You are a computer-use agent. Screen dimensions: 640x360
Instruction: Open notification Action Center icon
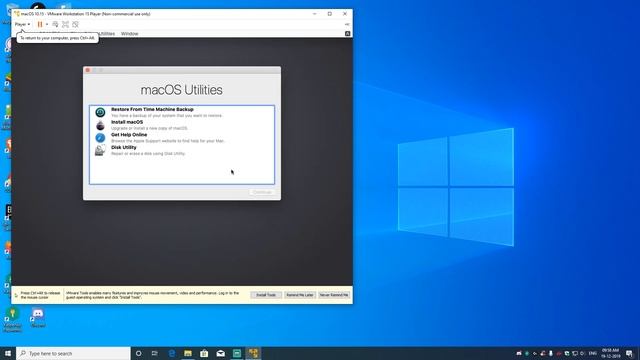(x=629, y=353)
